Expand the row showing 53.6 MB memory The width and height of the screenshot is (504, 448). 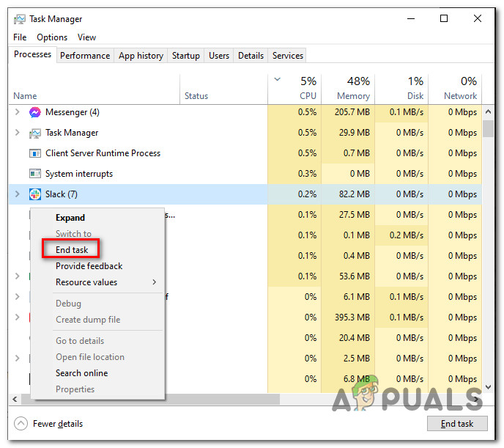click(x=18, y=276)
